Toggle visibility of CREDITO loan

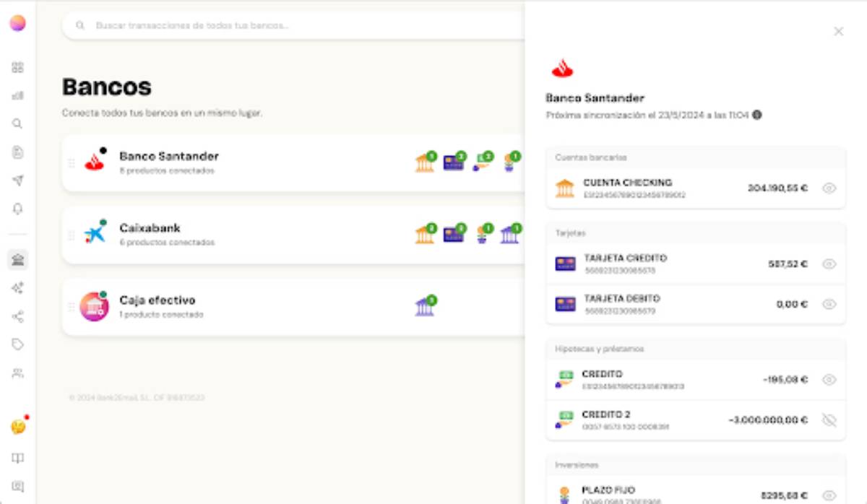click(829, 380)
